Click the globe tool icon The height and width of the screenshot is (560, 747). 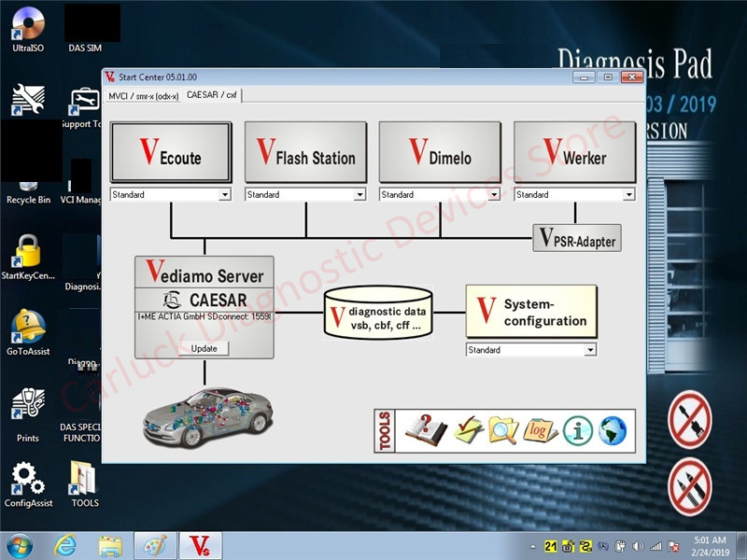tap(613, 431)
